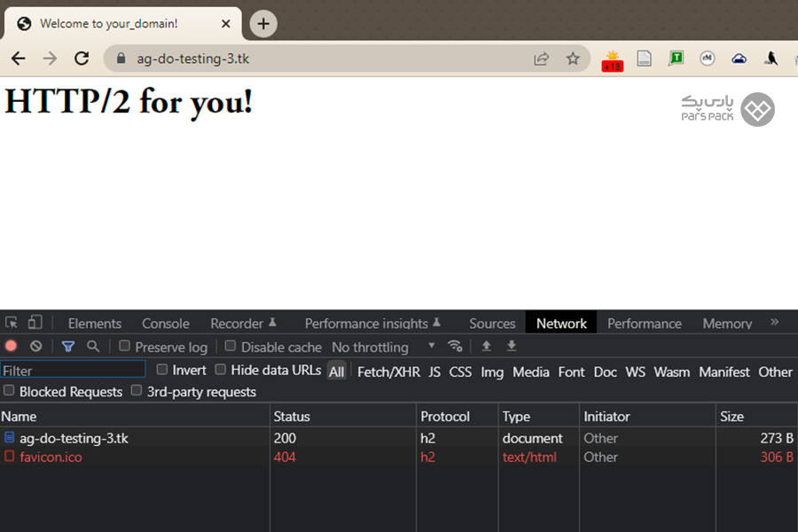The width and height of the screenshot is (798, 532).
Task: Reload the page
Action: [82, 59]
